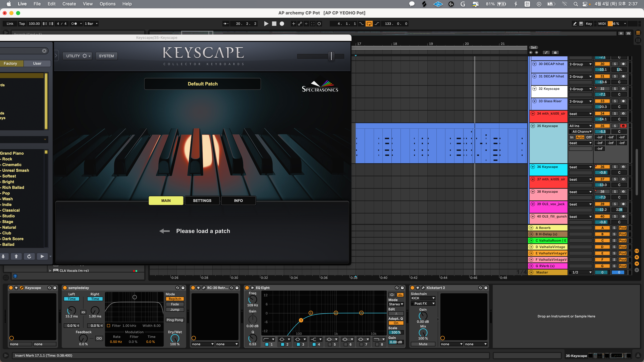Screen dimensions: 644x362
Task: Open Master 1/2 output dropdown
Action: click(580, 272)
